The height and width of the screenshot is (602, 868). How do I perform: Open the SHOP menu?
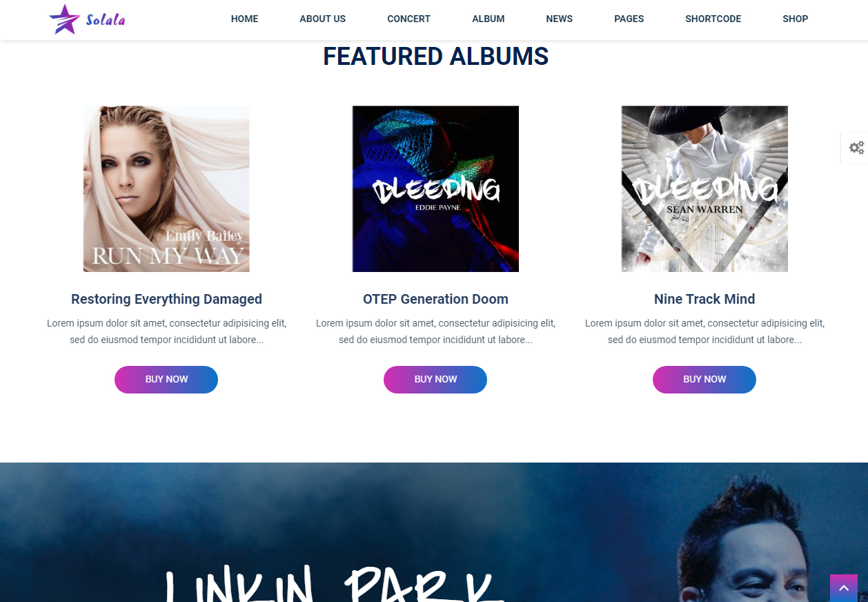click(795, 19)
